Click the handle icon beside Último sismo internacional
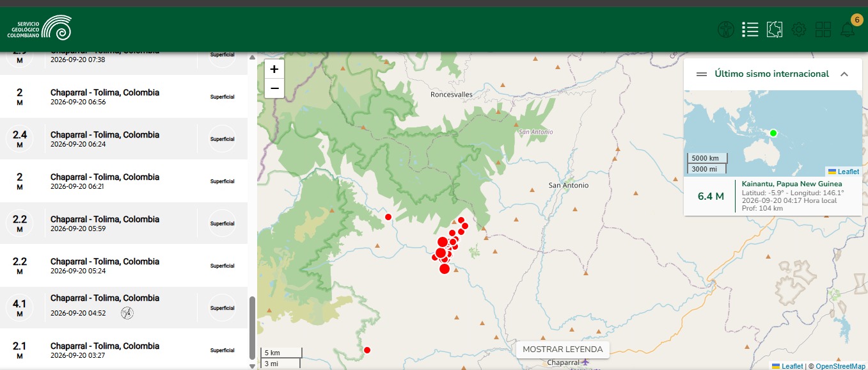 tap(702, 74)
